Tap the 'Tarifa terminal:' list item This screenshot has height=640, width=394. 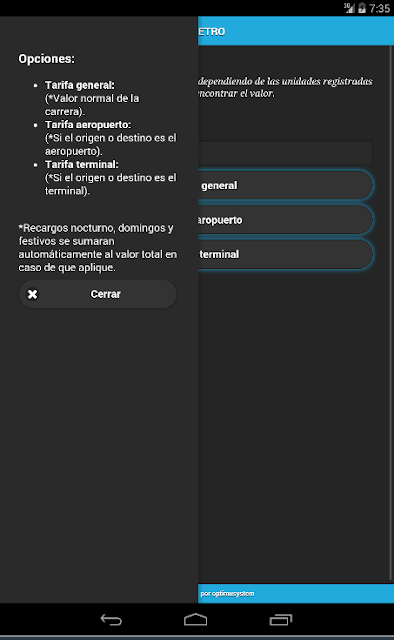click(x=82, y=164)
